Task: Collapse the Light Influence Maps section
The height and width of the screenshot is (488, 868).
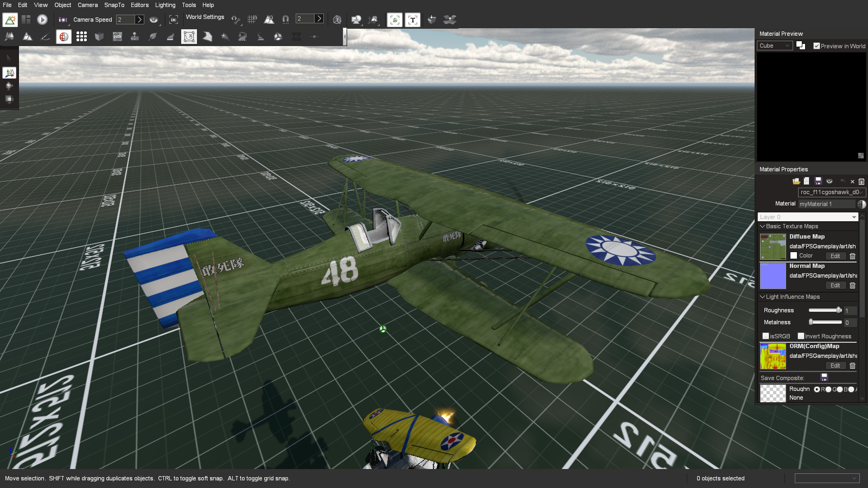Action: click(x=763, y=297)
